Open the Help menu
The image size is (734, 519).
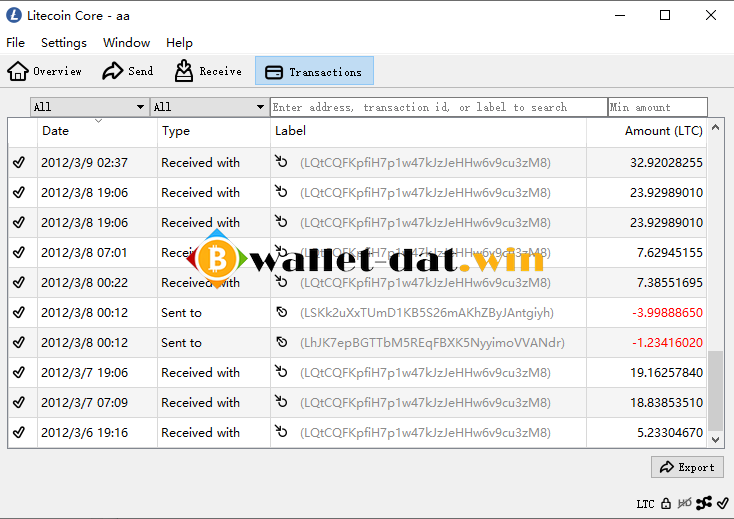179,43
